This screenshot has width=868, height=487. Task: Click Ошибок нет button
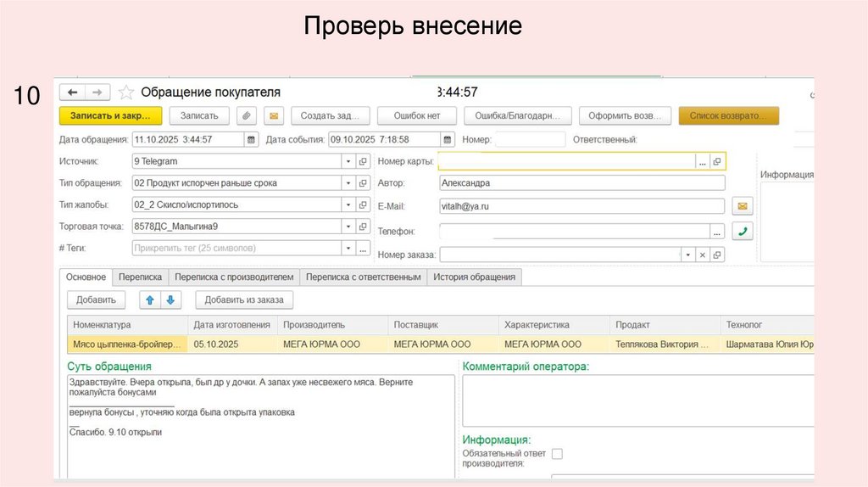point(417,115)
